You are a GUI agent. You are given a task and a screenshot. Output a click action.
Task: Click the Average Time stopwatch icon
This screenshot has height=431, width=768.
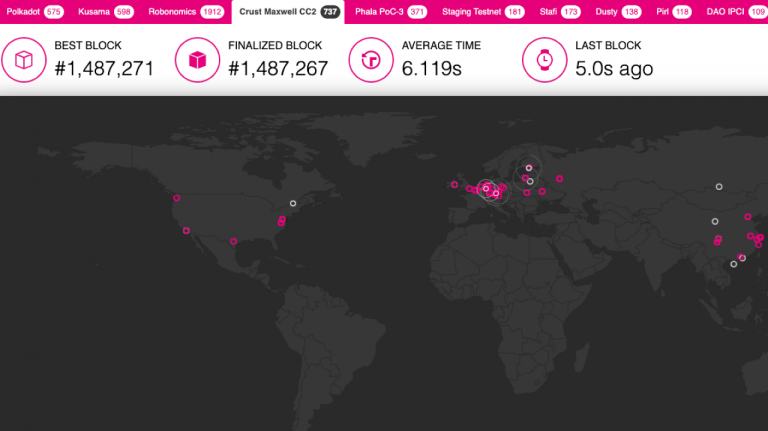coord(371,60)
